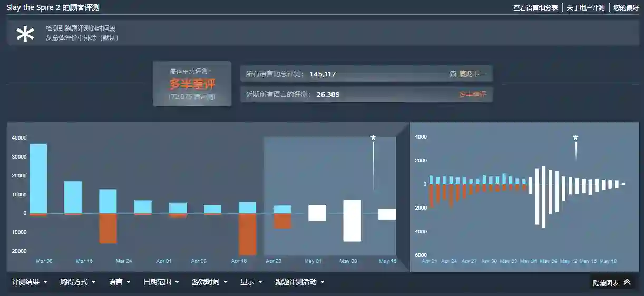Click the Apr 23 axis label

[274, 261]
